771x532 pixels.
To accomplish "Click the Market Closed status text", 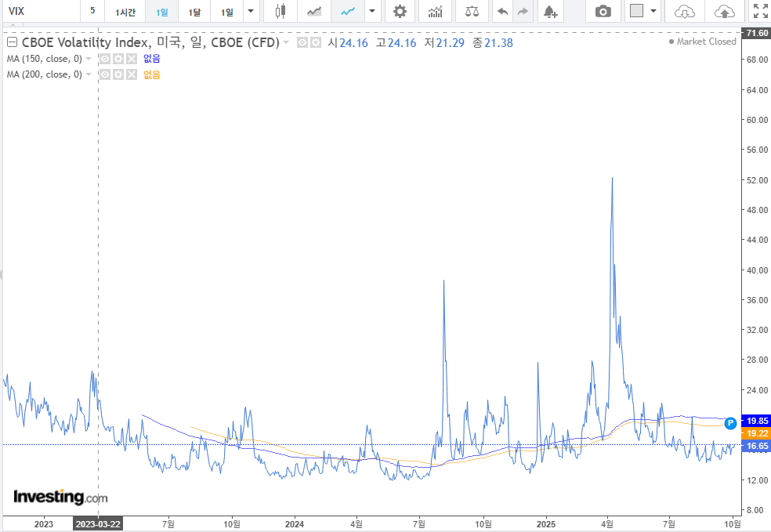I will (x=706, y=42).
